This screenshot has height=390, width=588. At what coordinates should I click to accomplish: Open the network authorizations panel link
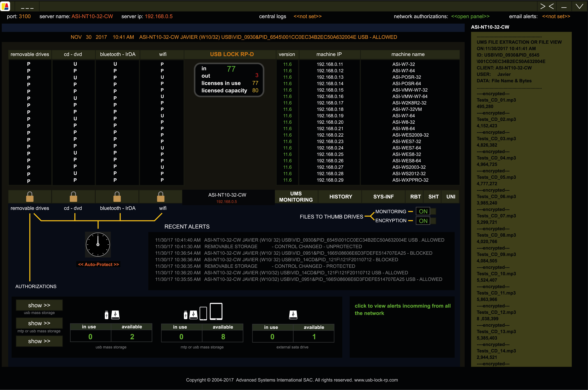click(x=470, y=16)
